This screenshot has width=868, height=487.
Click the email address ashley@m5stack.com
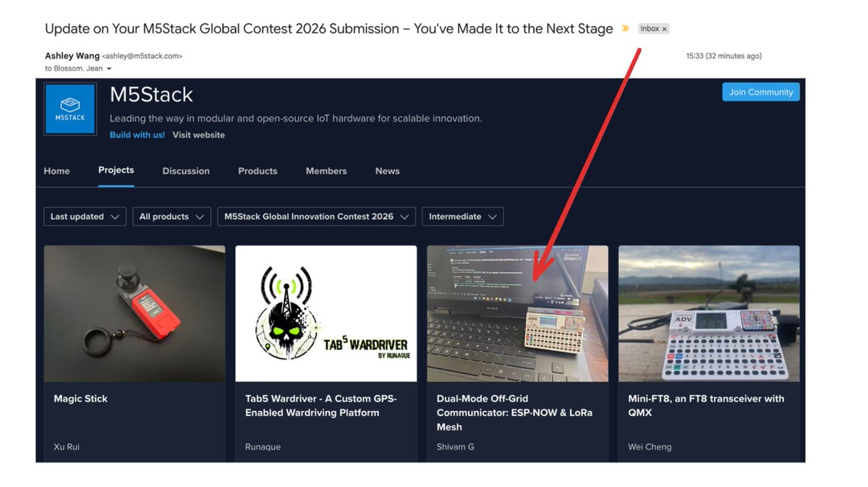(142, 56)
